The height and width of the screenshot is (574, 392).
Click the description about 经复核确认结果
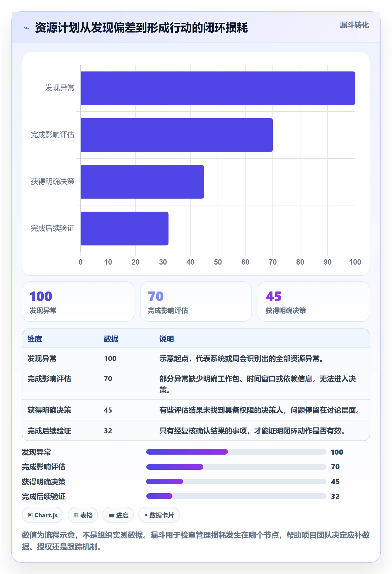[x=253, y=431]
